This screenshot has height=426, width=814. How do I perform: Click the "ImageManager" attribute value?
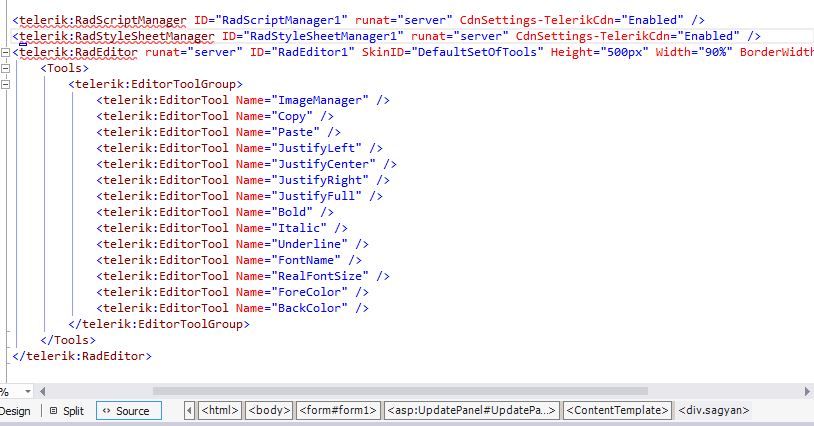click(320, 100)
